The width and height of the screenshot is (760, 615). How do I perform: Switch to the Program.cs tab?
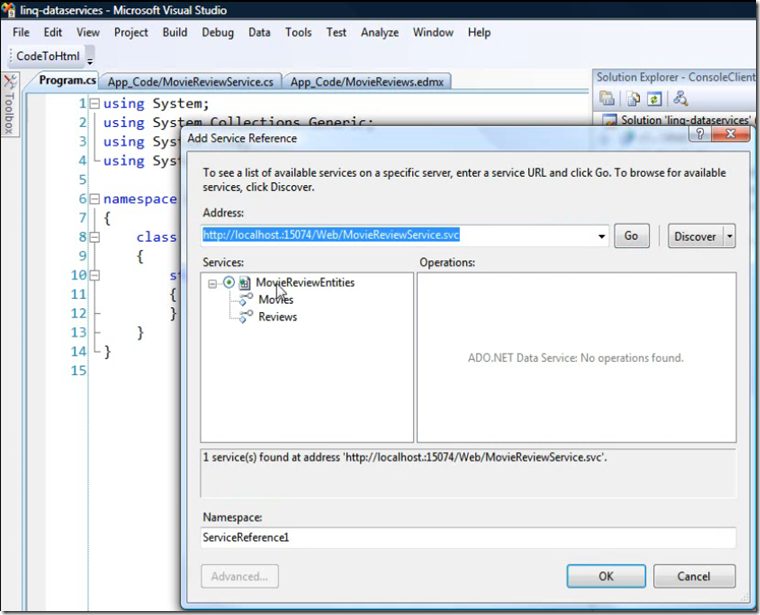click(x=67, y=80)
